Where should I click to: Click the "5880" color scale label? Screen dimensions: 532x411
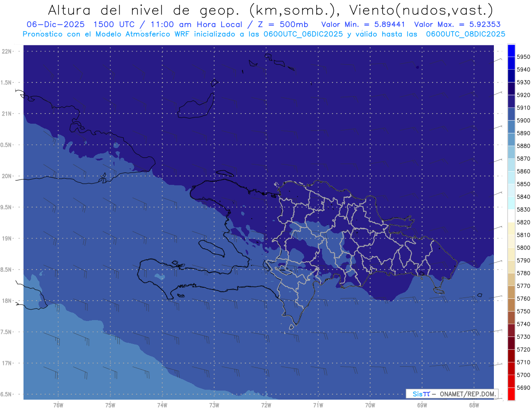[523, 146]
